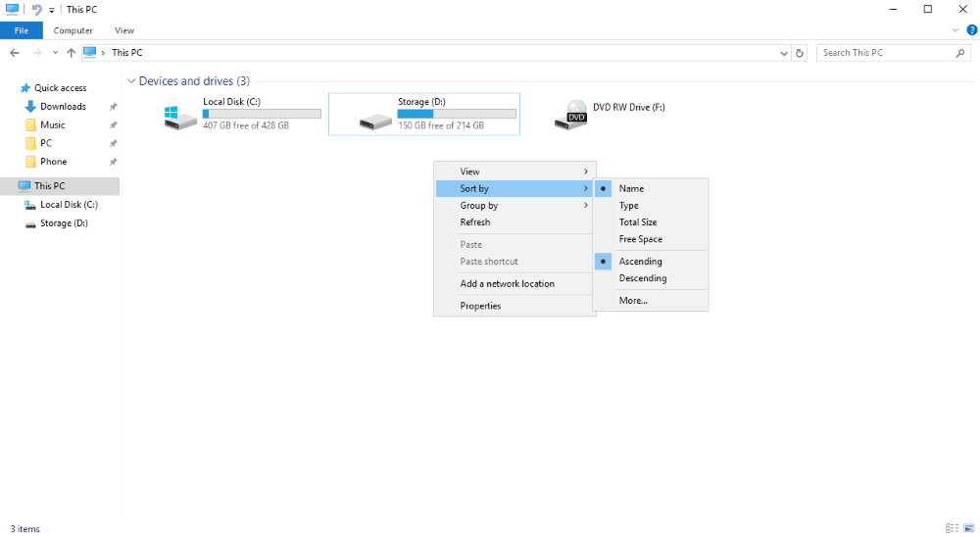This screenshot has width=980, height=537.
Task: Open Properties from the context menu
Action: point(514,306)
